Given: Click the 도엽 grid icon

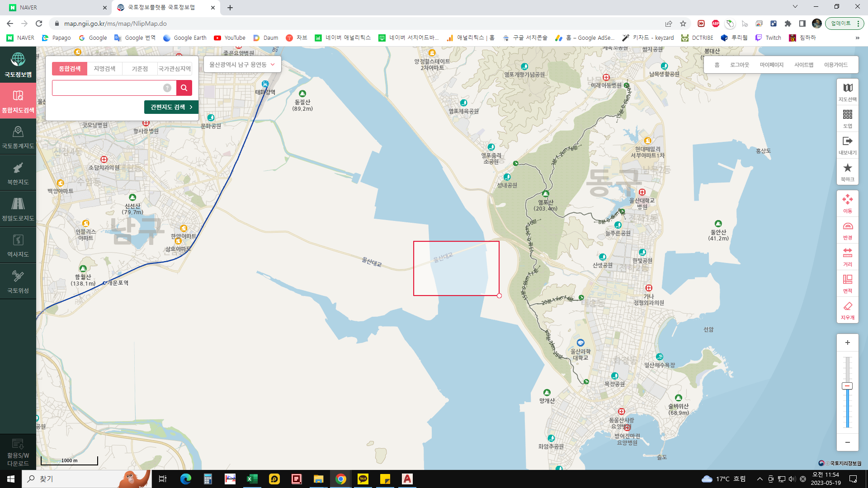Looking at the screenshot, I should (x=847, y=118).
